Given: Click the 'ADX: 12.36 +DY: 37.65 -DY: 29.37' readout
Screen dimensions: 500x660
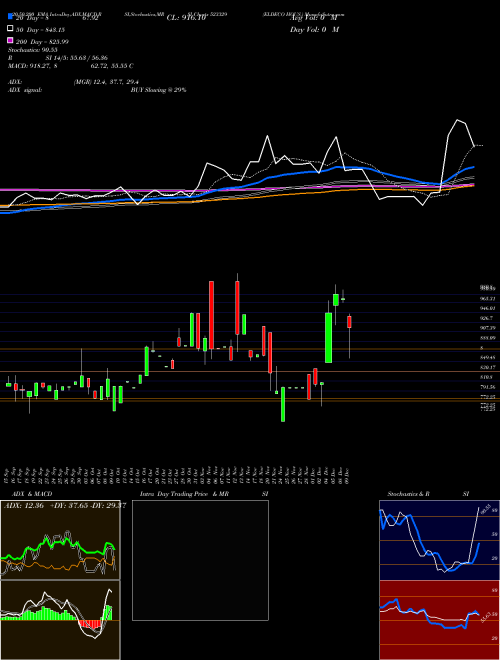Looking at the screenshot, I should [65, 506].
